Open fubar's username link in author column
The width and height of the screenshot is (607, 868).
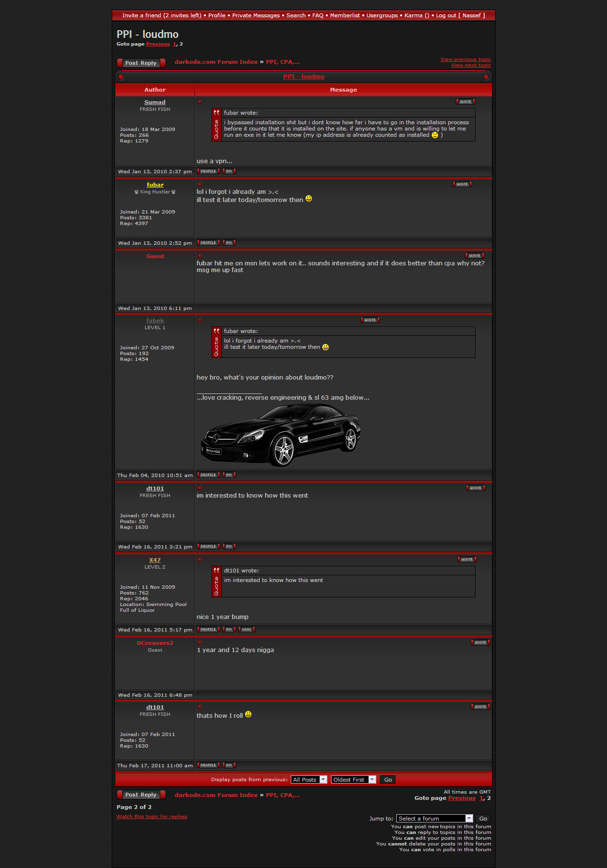click(155, 185)
